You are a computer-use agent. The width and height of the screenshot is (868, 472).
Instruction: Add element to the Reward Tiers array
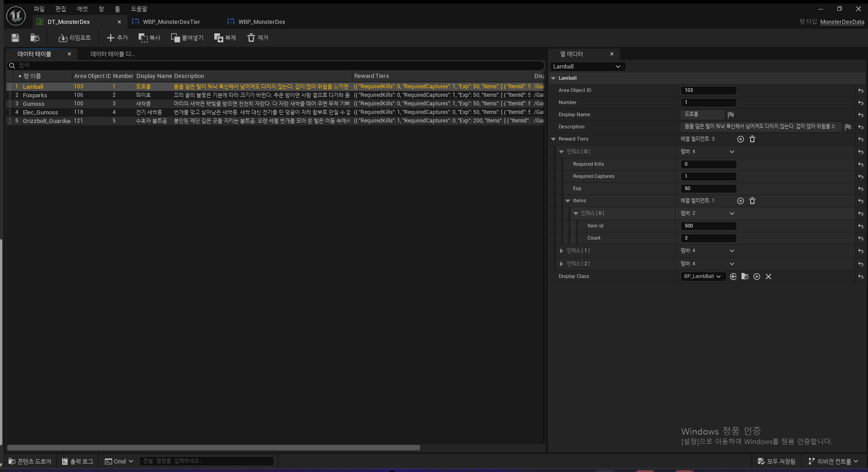click(741, 139)
